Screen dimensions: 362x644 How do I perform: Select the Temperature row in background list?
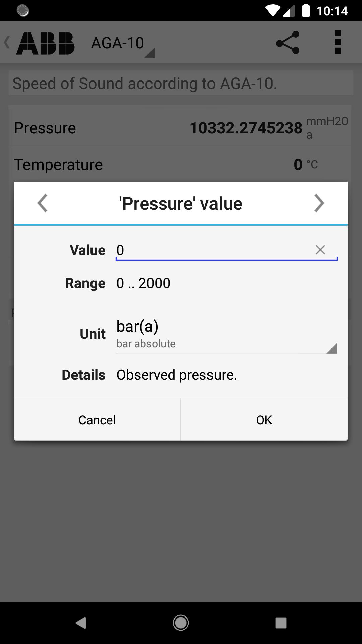point(180,165)
